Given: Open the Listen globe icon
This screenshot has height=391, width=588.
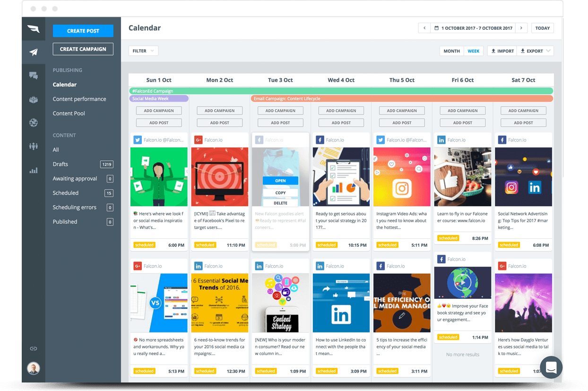Looking at the screenshot, I should click(33, 123).
